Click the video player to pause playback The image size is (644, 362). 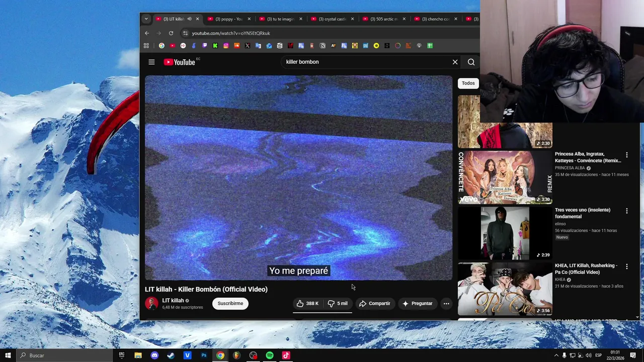298,177
